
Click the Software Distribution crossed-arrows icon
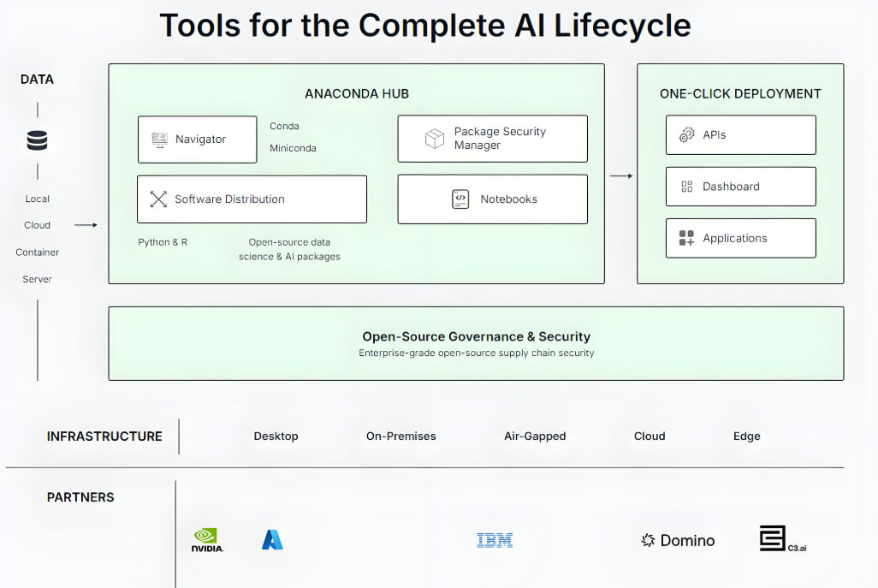tap(158, 199)
